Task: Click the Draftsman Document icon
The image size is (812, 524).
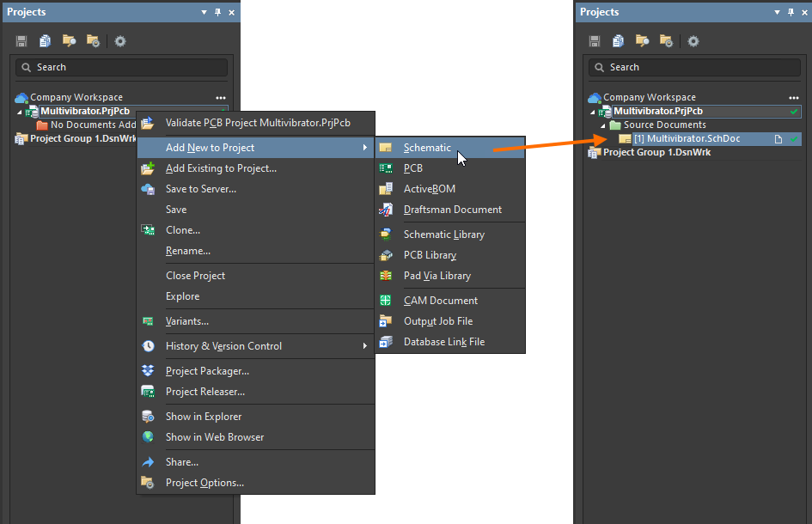Action: point(386,210)
